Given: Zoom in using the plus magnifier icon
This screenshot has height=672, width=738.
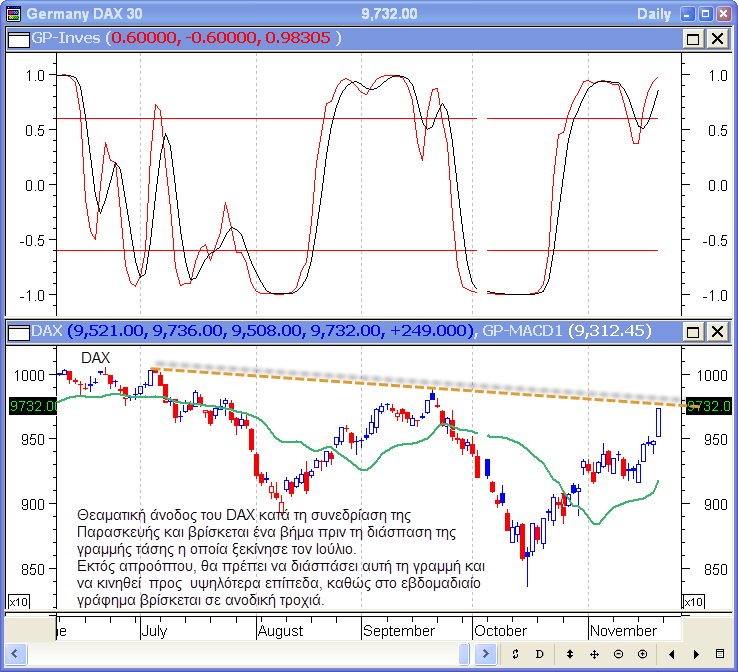Looking at the screenshot, I should coord(643,653).
